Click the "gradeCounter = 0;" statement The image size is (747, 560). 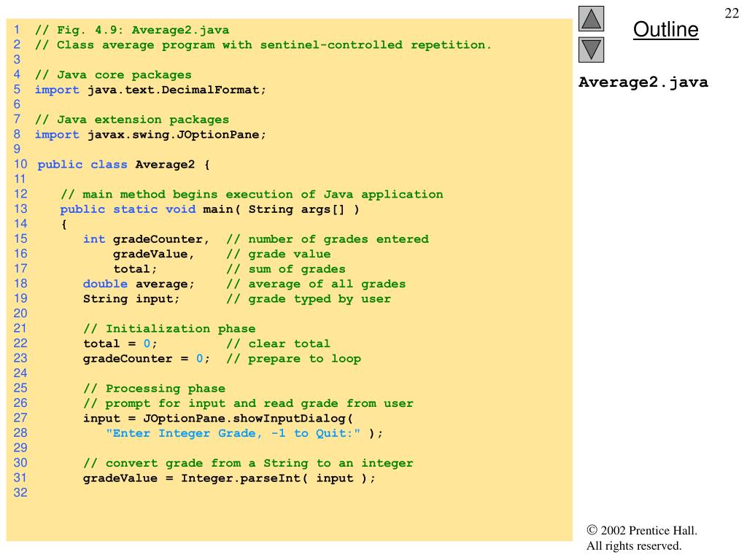(146, 359)
